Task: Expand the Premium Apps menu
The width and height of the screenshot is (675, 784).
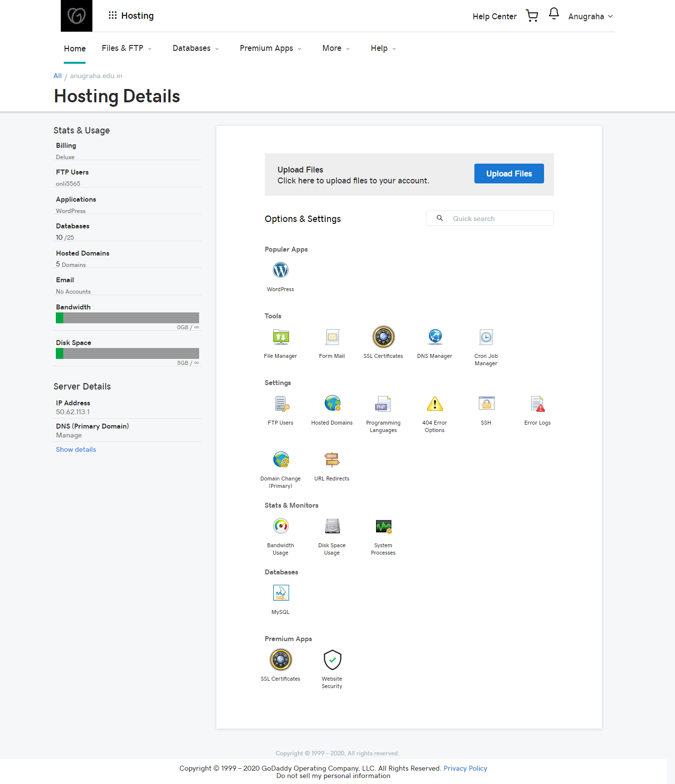Action: [x=270, y=48]
